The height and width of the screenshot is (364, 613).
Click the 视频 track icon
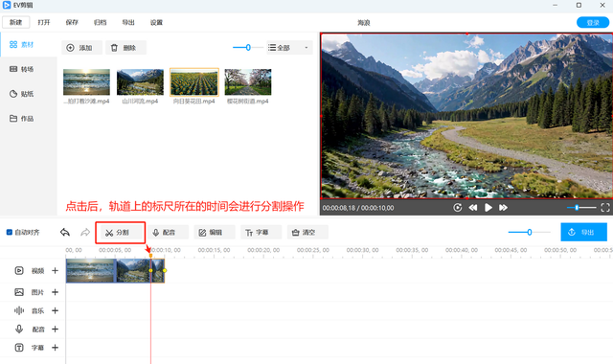[19, 270]
